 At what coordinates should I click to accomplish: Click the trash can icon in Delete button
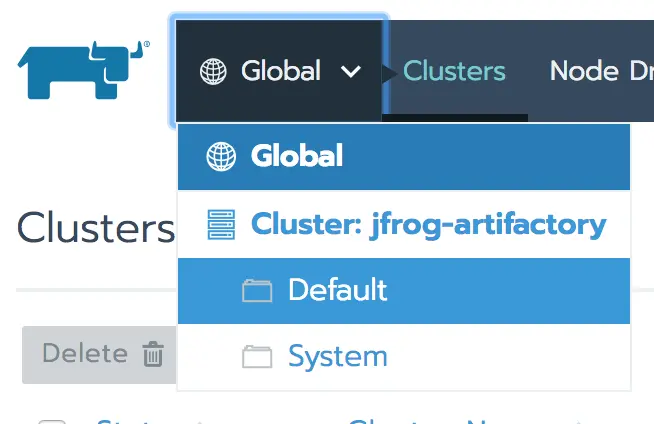click(153, 354)
